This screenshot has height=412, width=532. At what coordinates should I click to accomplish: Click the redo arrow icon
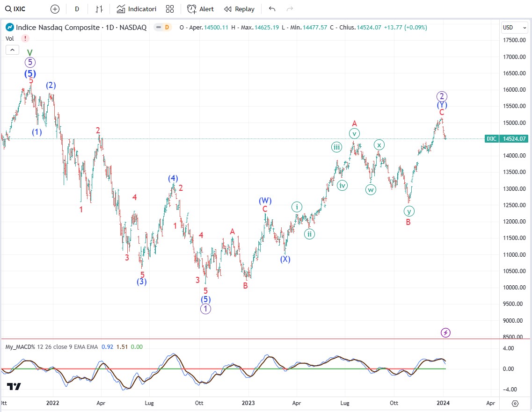click(290, 9)
